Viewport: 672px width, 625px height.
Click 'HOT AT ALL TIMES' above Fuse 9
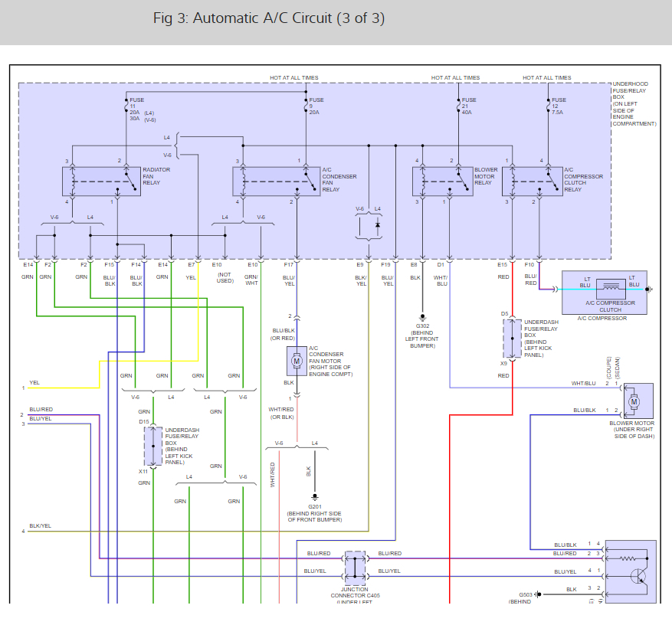[x=294, y=77]
